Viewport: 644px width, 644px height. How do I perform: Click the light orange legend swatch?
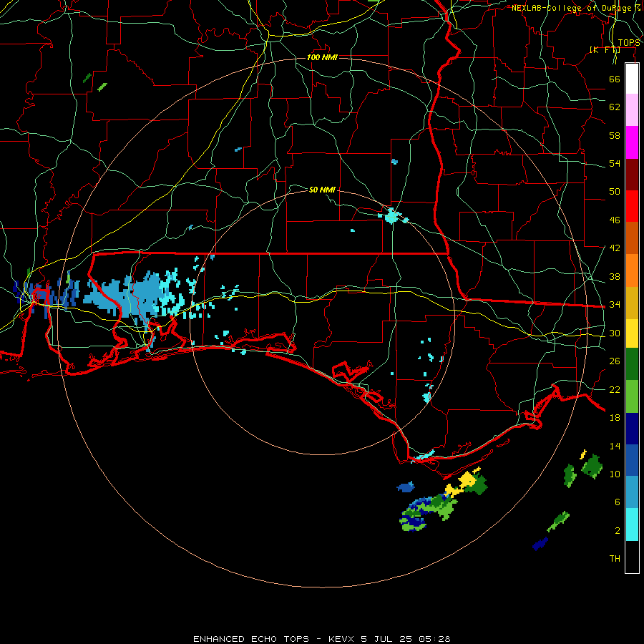[x=632, y=270]
